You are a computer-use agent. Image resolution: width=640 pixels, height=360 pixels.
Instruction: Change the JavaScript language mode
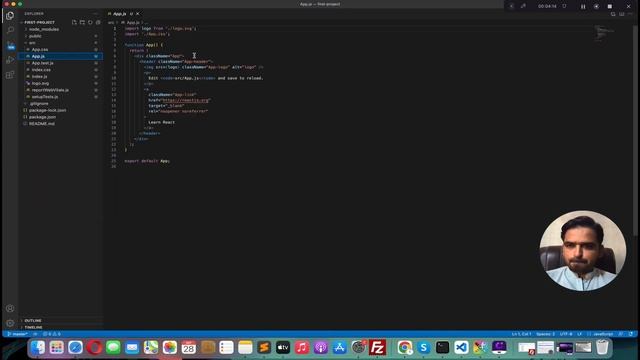(x=603, y=334)
